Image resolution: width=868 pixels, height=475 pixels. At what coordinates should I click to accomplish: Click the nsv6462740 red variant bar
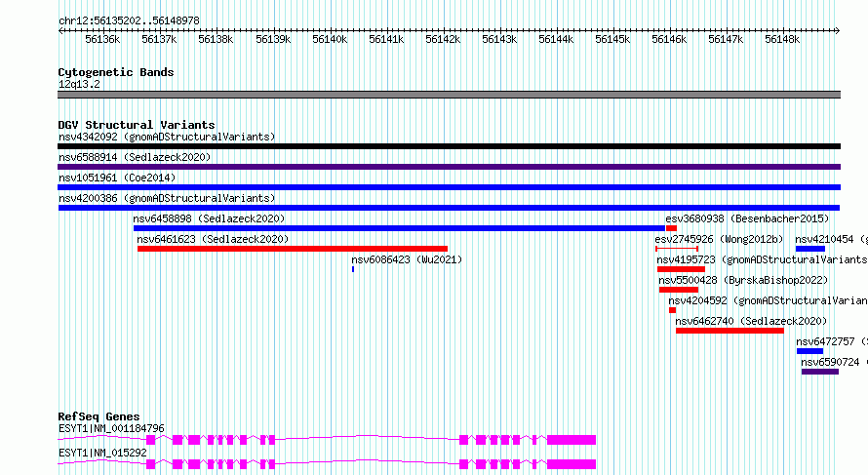(730, 331)
